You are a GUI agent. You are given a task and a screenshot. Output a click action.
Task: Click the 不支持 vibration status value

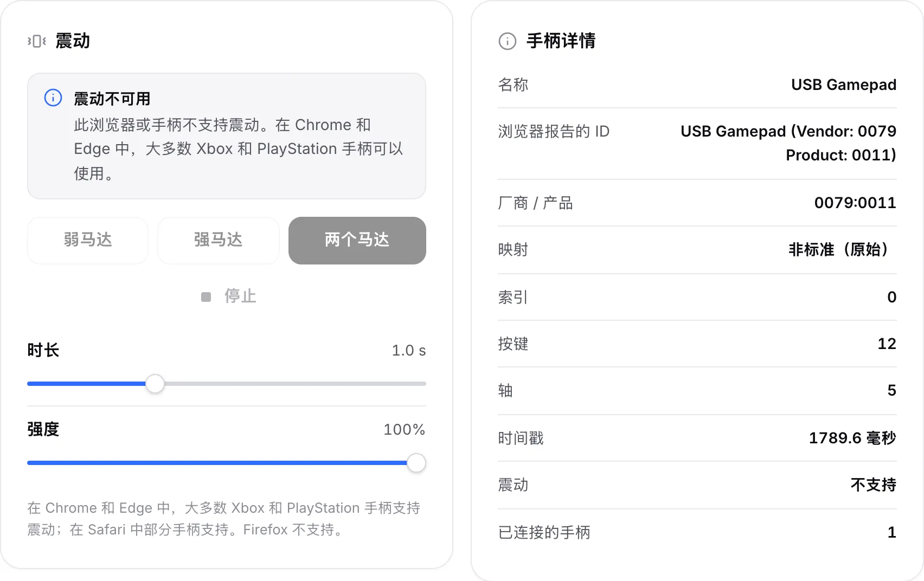pyautogui.click(x=874, y=485)
